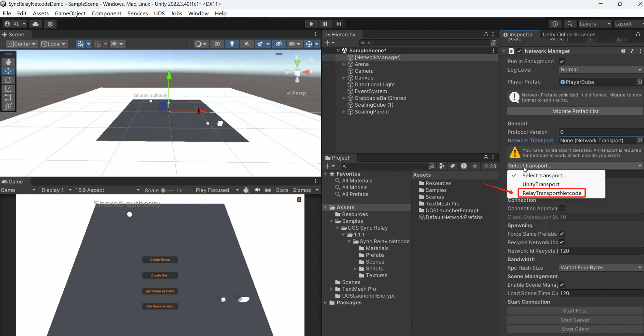644x336 pixels.
Task: Enable Connection Approval checkbox
Action: pyautogui.click(x=562, y=208)
